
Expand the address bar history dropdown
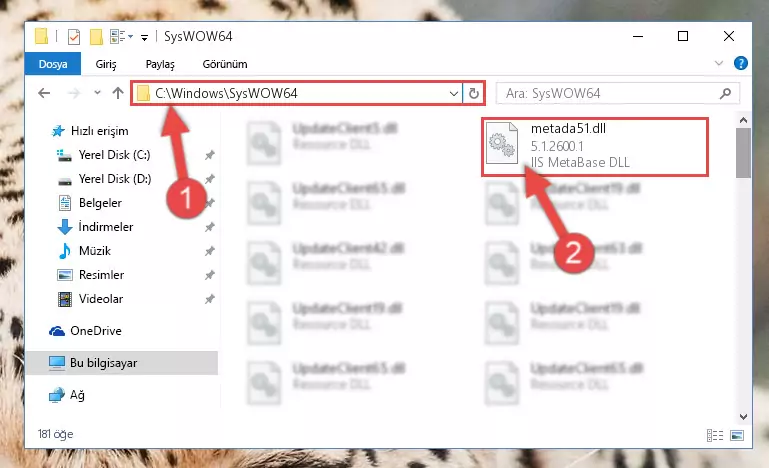tap(454, 93)
